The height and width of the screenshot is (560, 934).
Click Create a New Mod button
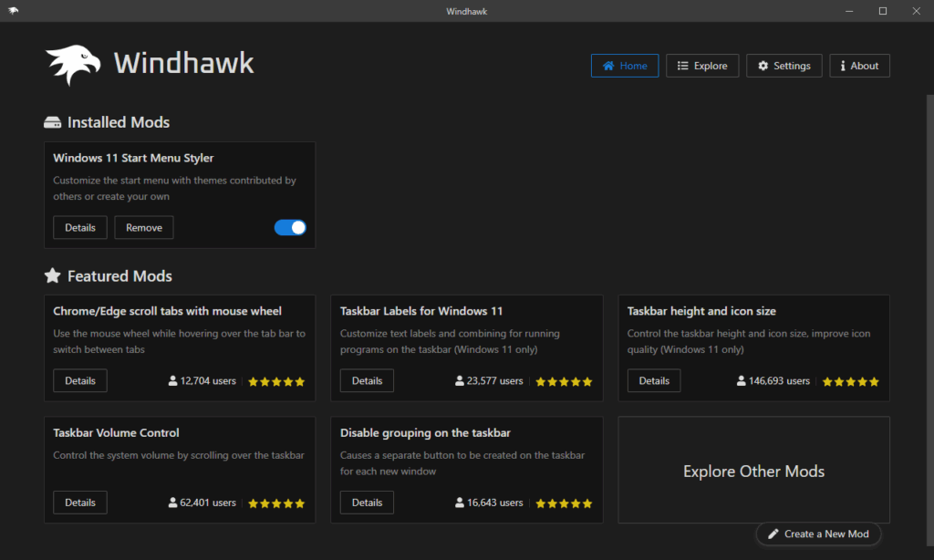818,534
